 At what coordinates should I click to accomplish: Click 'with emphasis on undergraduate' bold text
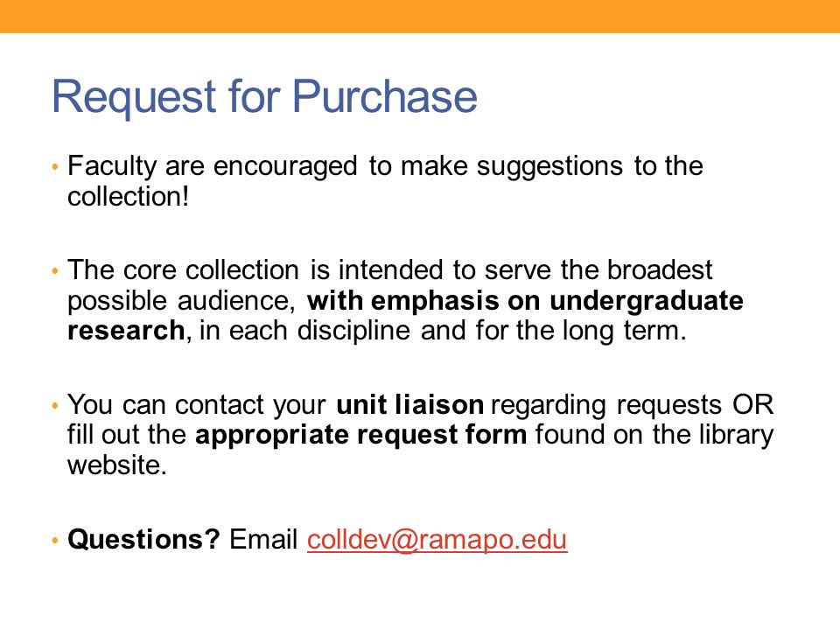(525, 301)
